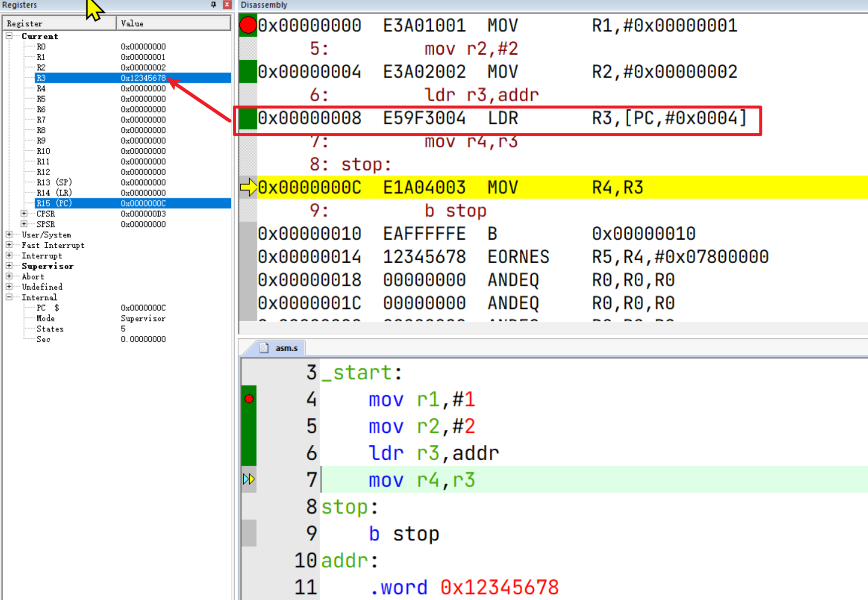Select the PC $ row under Internal
The height and width of the screenshot is (600, 868).
133,308
